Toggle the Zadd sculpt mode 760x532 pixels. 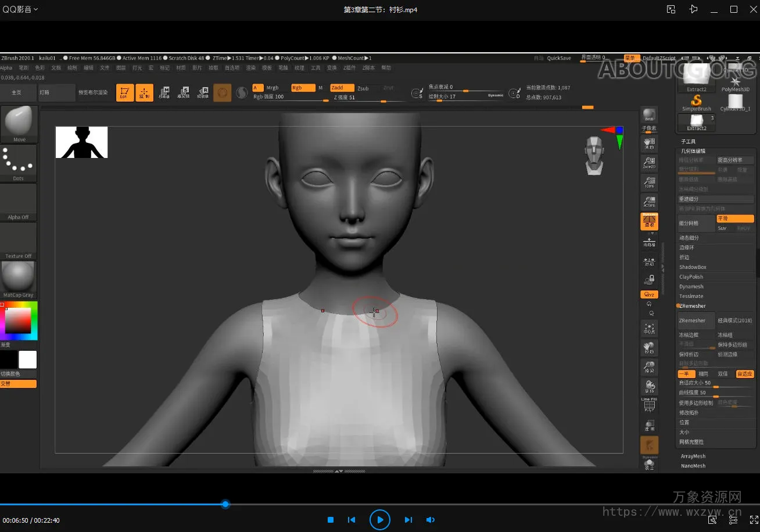coord(341,88)
